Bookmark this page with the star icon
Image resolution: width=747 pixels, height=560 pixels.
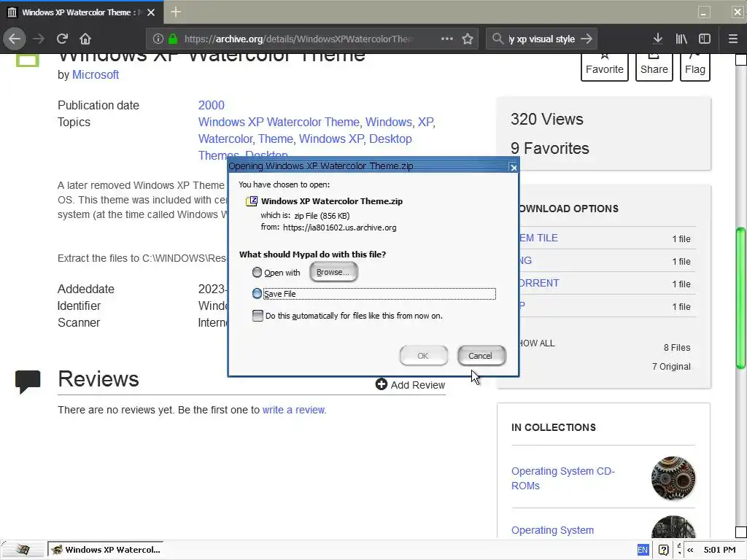468,39
